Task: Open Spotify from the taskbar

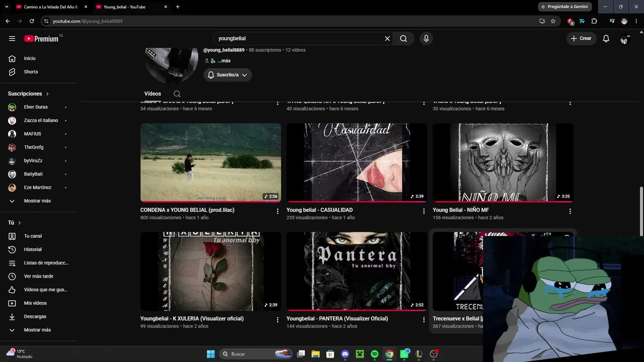Action: coord(374,354)
